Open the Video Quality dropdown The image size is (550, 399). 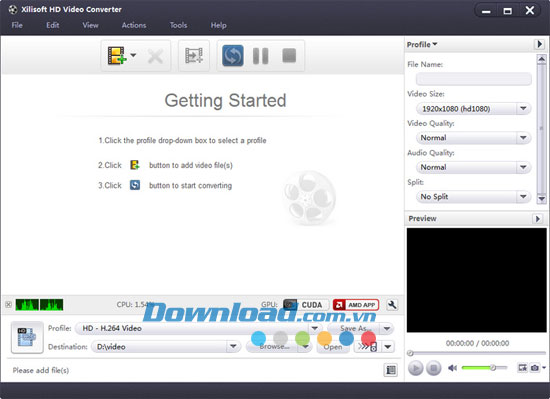click(474, 138)
